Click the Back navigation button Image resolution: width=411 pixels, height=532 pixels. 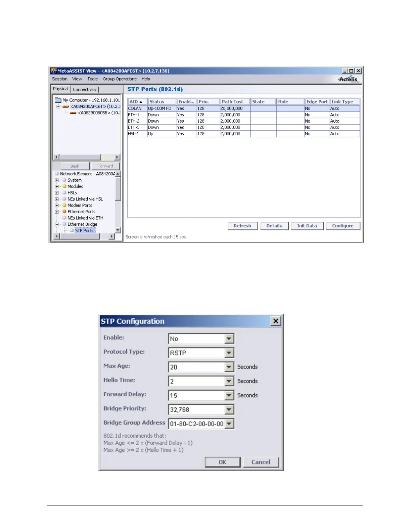coord(75,166)
